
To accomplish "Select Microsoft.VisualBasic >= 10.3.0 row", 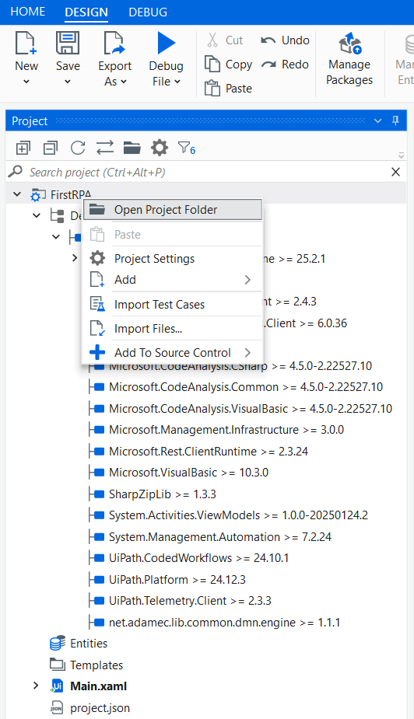I will pos(189,472).
